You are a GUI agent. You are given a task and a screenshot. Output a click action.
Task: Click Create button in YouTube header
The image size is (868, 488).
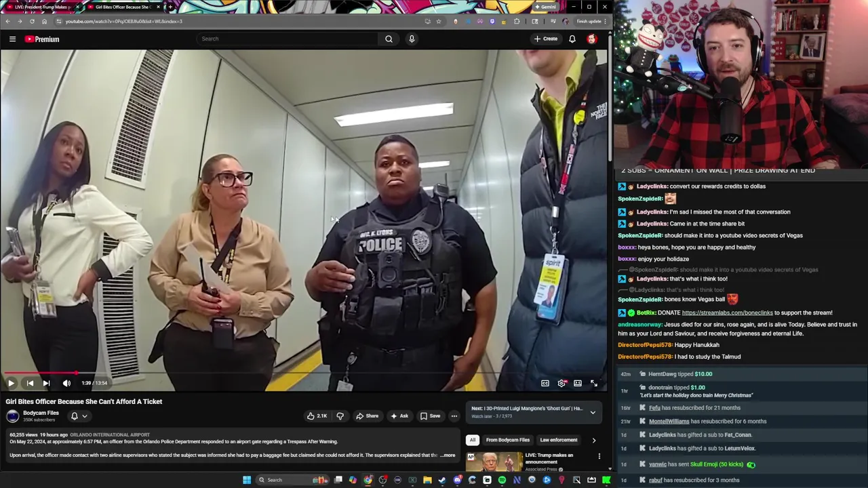point(545,39)
